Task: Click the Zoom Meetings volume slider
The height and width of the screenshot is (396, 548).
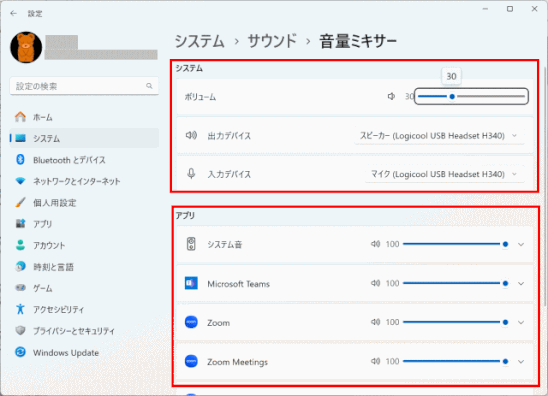Action: (456, 361)
